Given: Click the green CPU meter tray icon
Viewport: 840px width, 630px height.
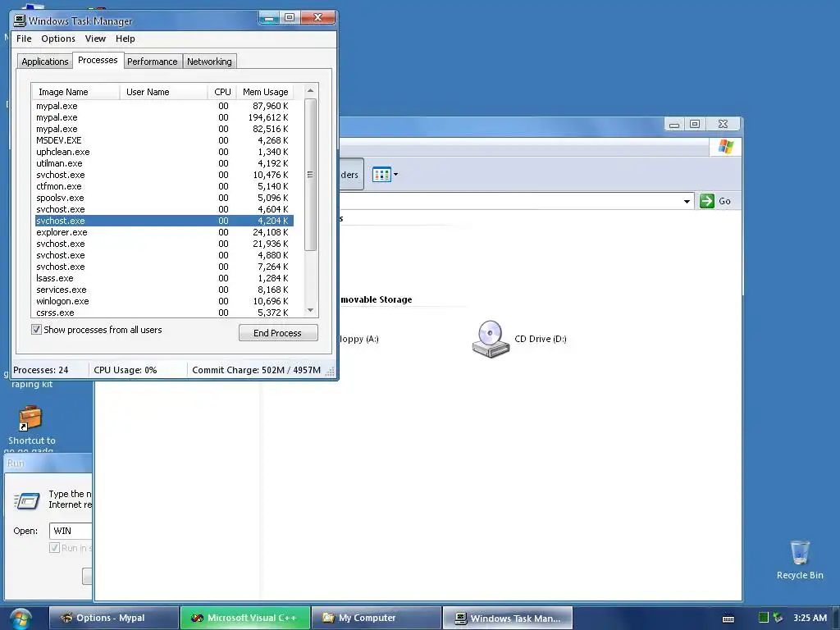Looking at the screenshot, I should (x=764, y=618).
